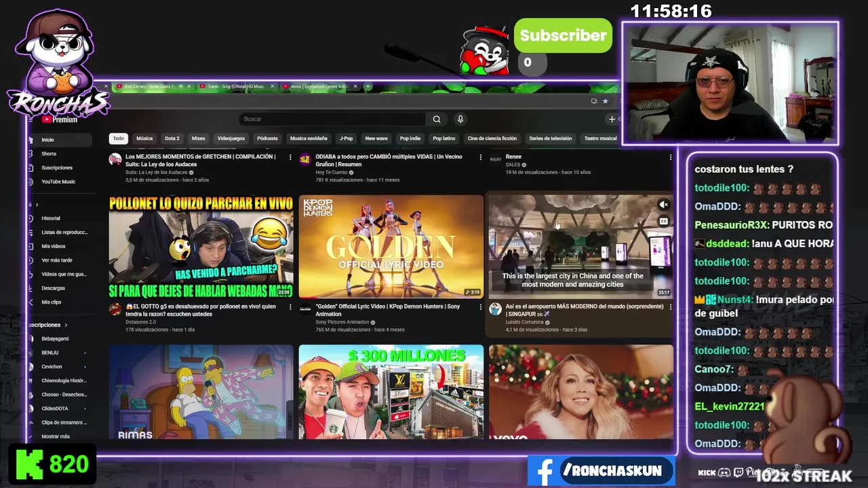
Task: Close the Kim Carnes Bette Davis tab
Action: (x=189, y=86)
